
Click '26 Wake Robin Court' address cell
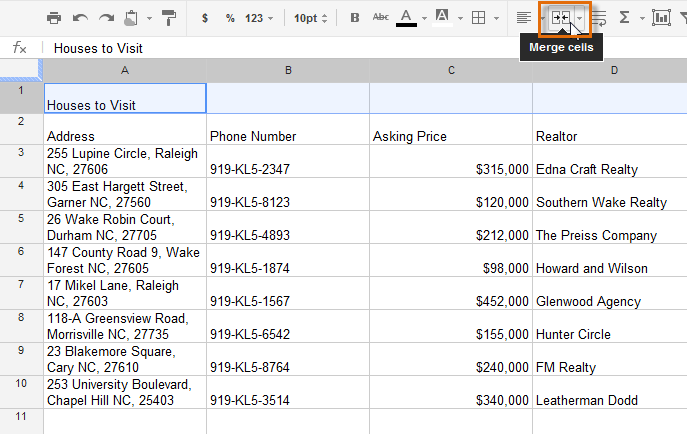tap(125, 227)
